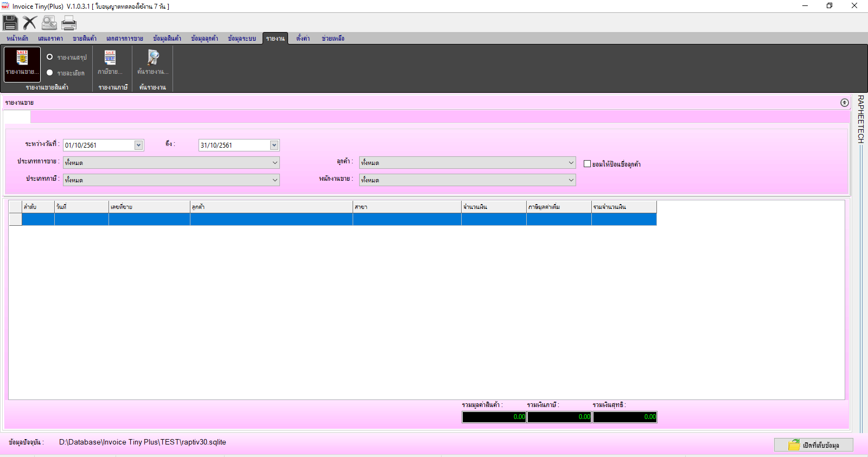868x457 pixels.
Task: Switch to the ขายสินค้า tab
Action: click(85, 39)
